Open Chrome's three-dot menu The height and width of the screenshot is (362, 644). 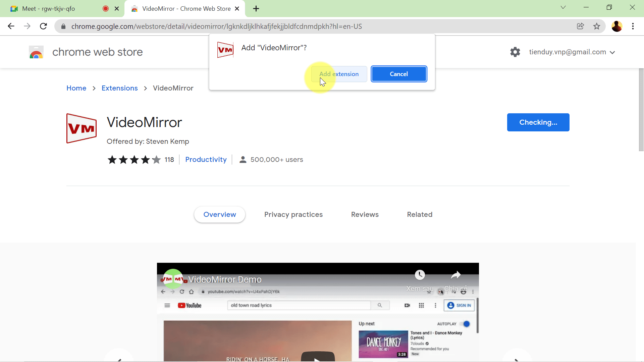(633, 26)
